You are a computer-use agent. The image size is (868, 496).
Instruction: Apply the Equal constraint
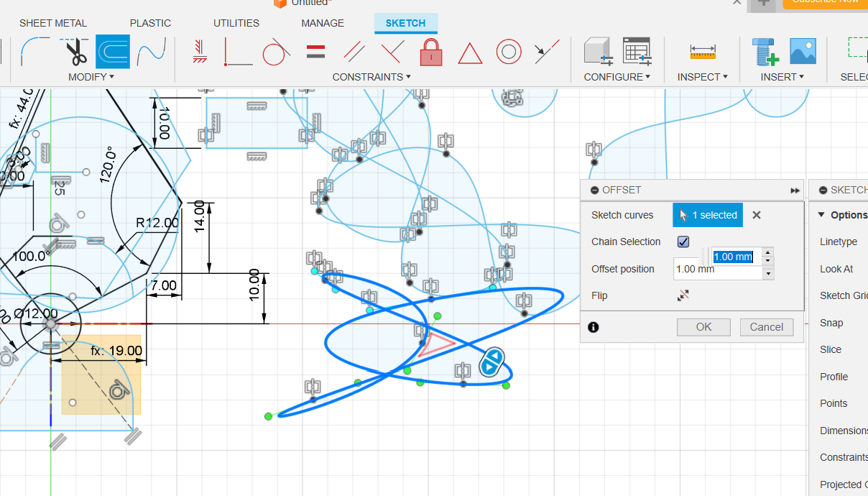pyautogui.click(x=315, y=52)
